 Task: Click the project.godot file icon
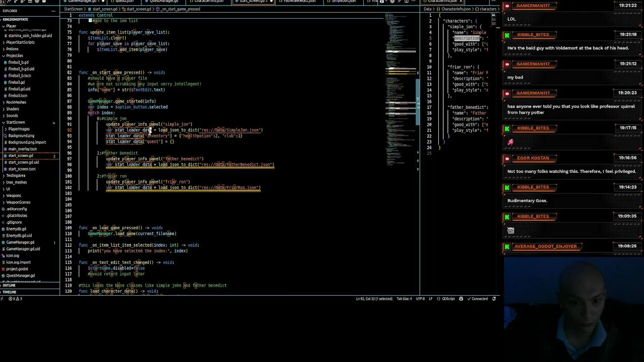pos(3,269)
